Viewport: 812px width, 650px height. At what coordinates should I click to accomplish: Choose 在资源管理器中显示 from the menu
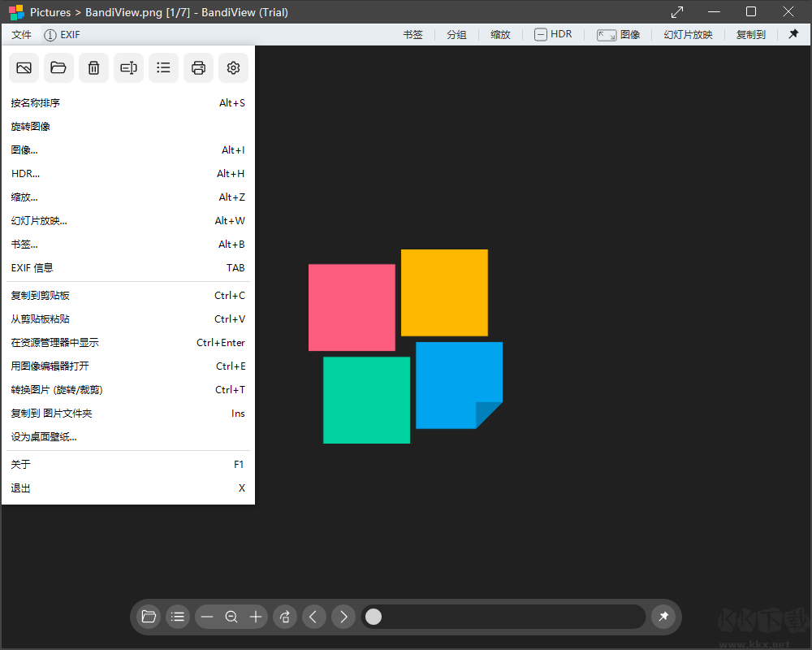click(x=128, y=343)
